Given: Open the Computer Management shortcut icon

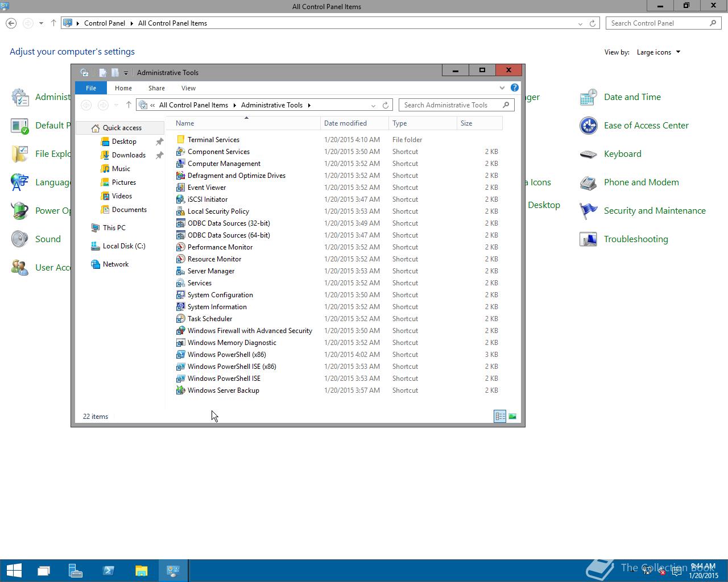Looking at the screenshot, I should point(180,164).
